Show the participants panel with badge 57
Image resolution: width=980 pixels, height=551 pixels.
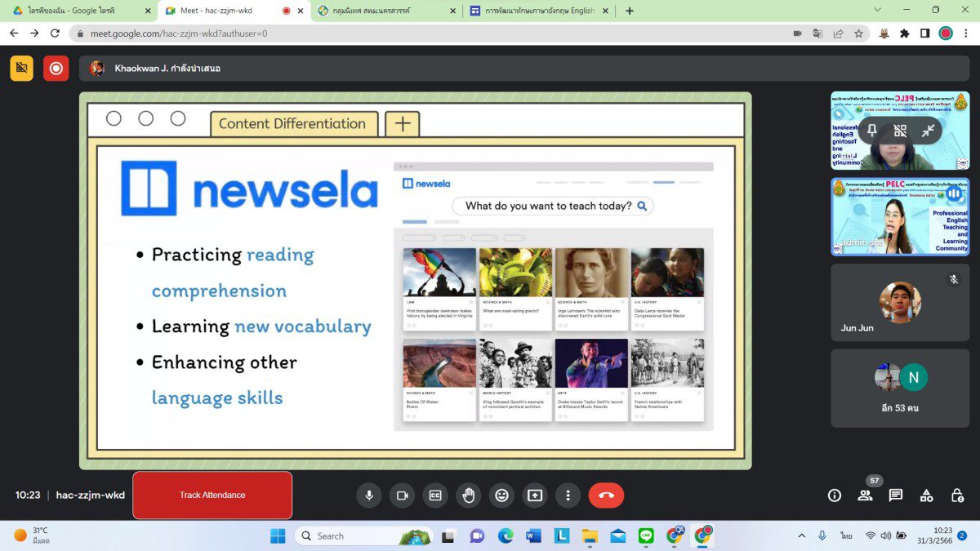(x=865, y=495)
